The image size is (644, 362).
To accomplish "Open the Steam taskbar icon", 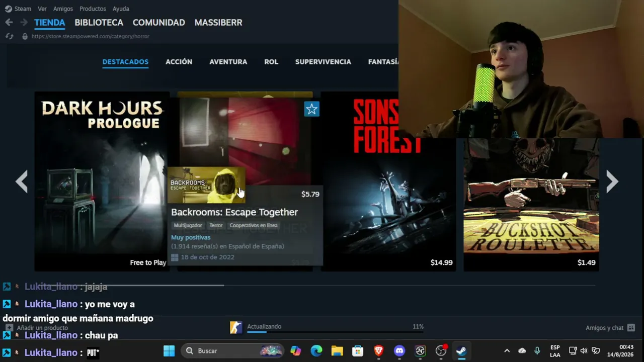I will [x=461, y=350].
